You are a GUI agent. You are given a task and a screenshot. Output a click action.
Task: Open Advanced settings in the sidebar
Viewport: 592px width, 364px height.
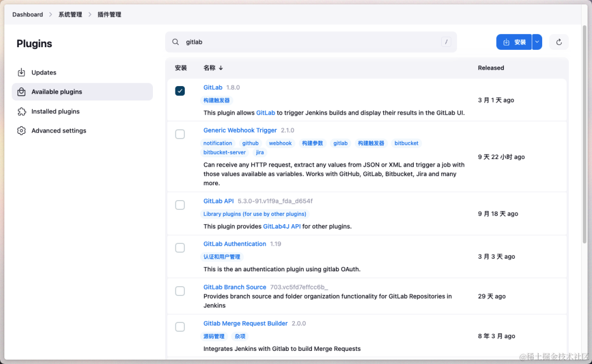pyautogui.click(x=82, y=130)
